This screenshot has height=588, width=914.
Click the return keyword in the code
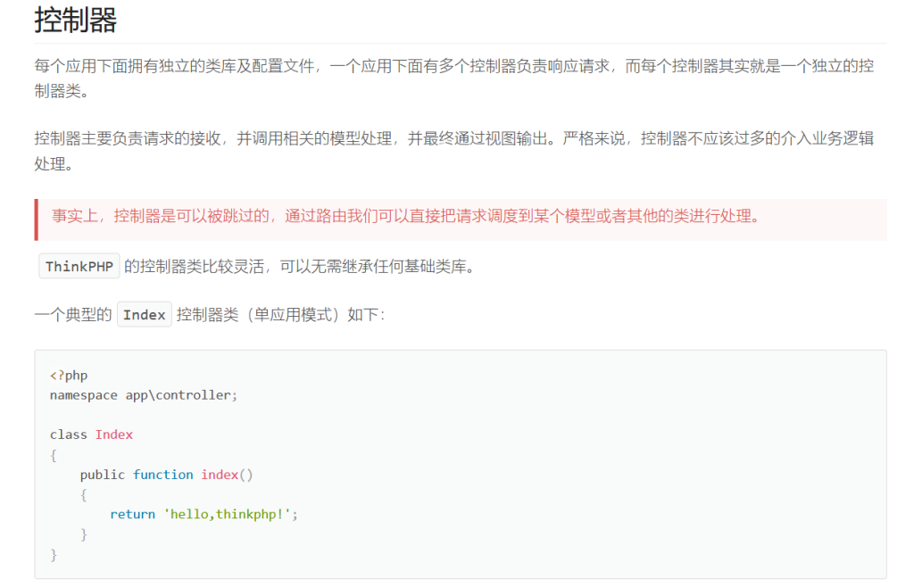[132, 514]
